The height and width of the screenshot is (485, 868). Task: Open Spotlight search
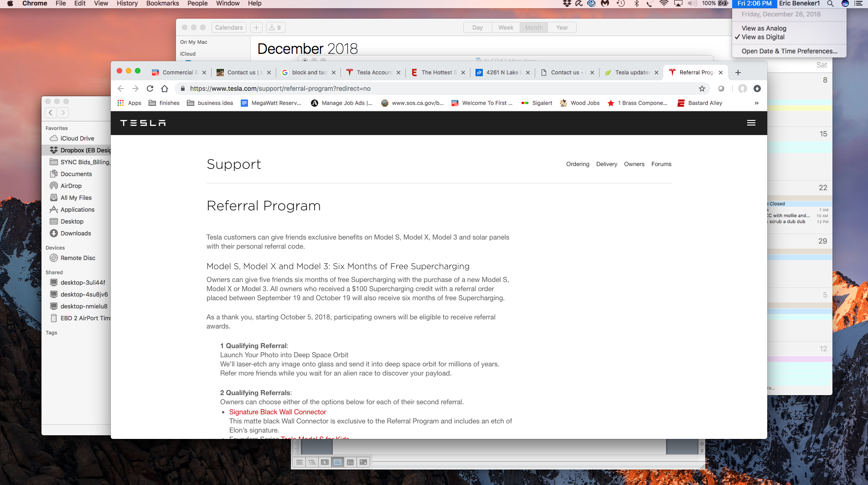831,4
